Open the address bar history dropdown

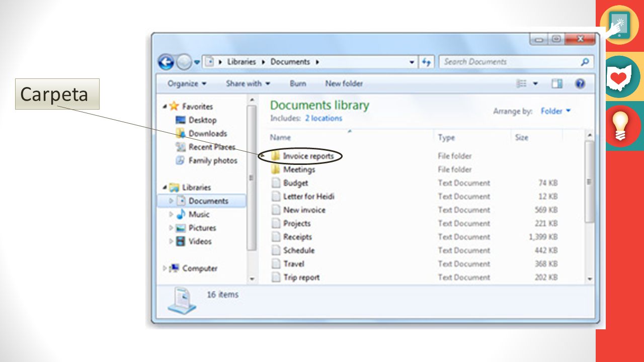[x=412, y=62]
